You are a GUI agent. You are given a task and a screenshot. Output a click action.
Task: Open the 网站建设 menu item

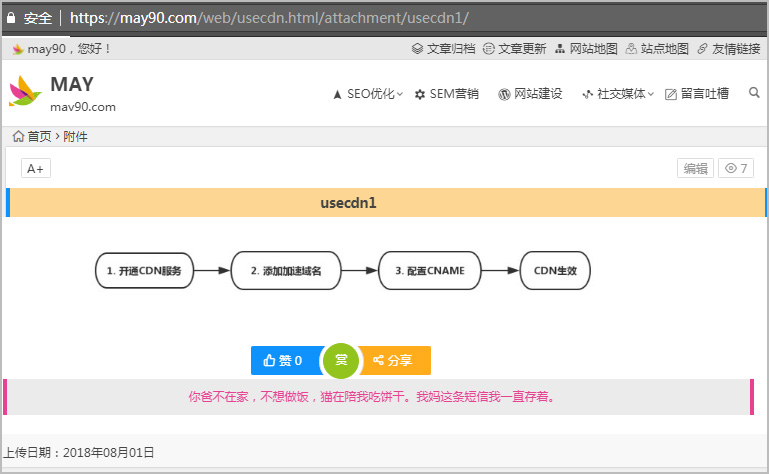coord(530,94)
